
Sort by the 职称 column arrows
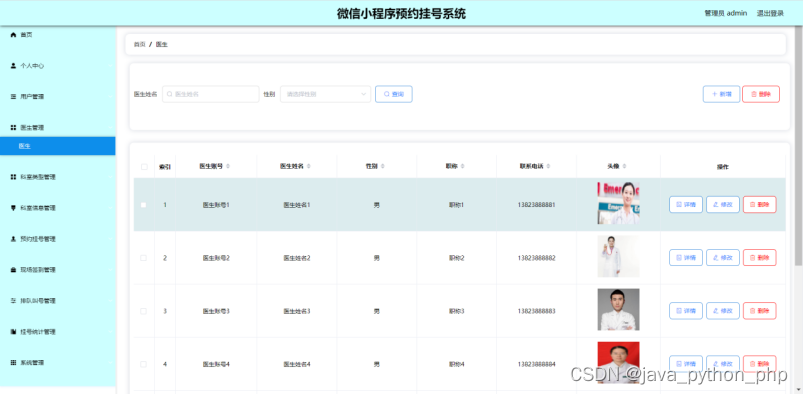click(463, 167)
